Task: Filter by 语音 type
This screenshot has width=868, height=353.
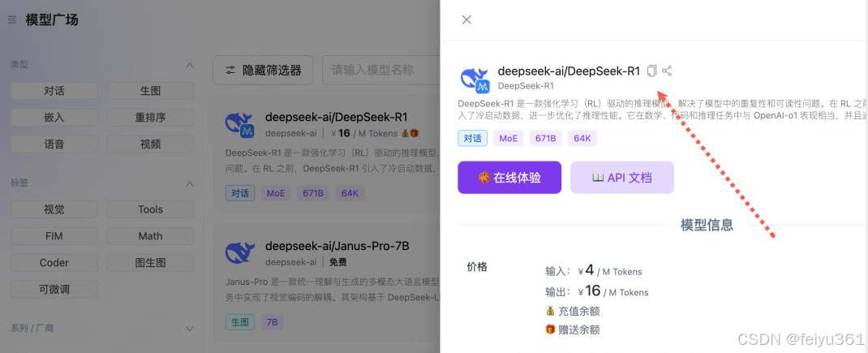Action: [54, 144]
